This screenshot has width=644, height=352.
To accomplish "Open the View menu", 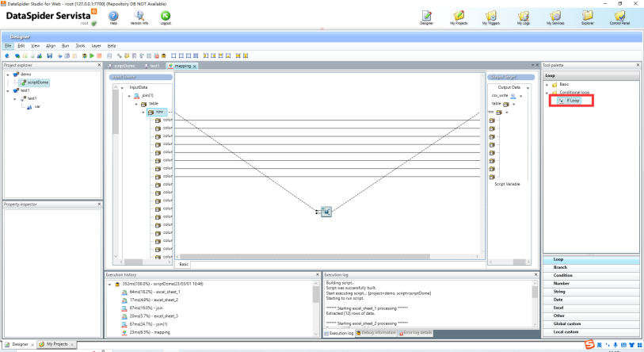I will [36, 46].
